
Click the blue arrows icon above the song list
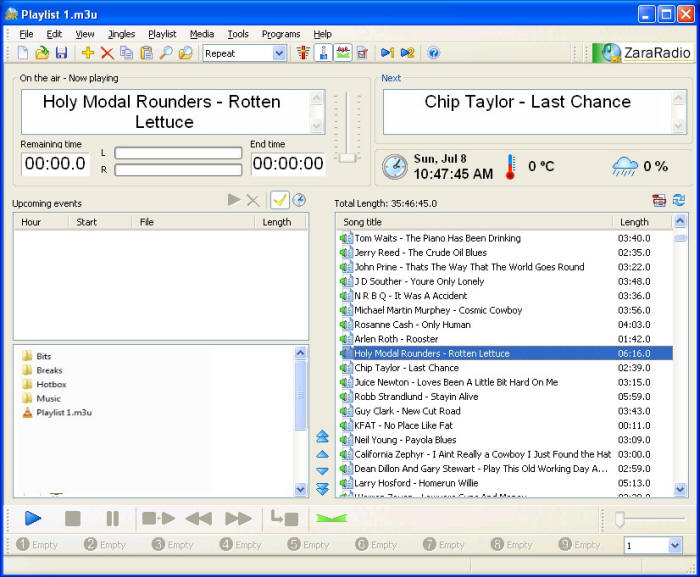point(679,200)
